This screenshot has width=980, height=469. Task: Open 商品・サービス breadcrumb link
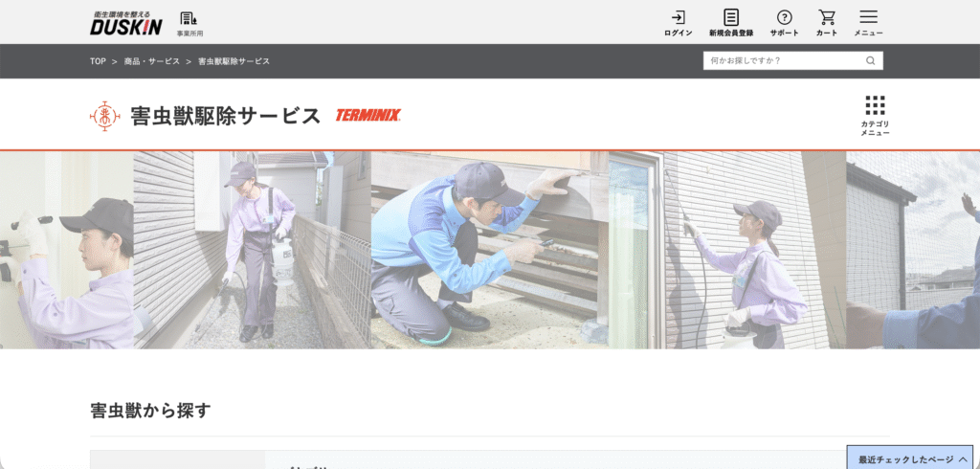(x=152, y=61)
